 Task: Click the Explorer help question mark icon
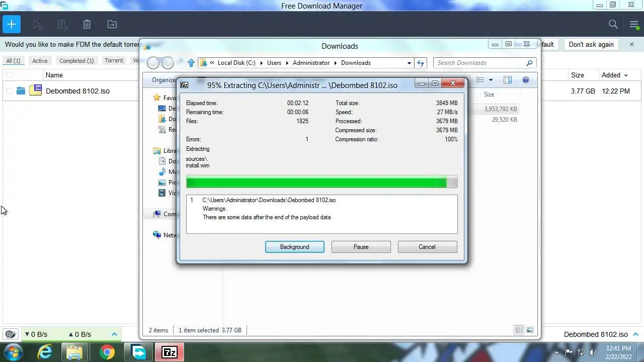tap(526, 80)
